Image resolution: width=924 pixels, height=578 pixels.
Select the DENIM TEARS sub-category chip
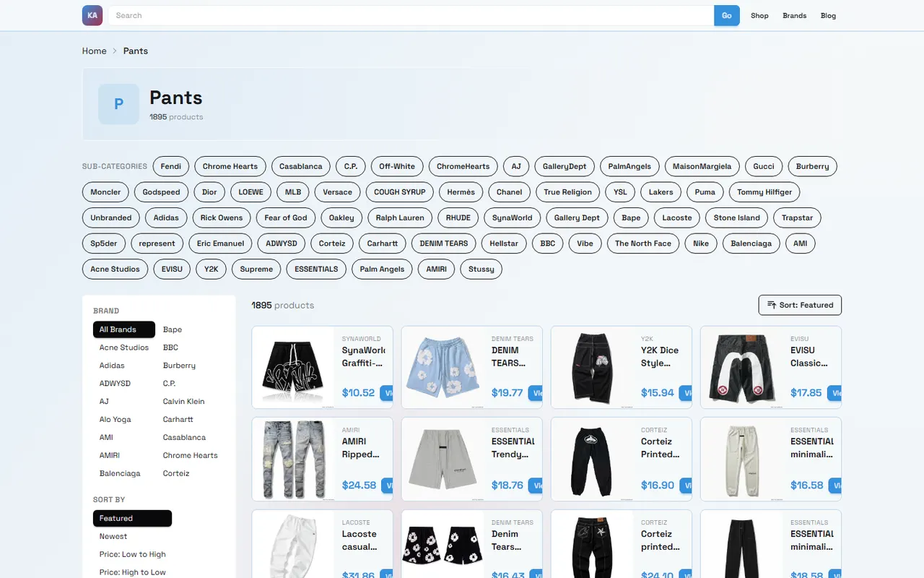click(x=444, y=243)
